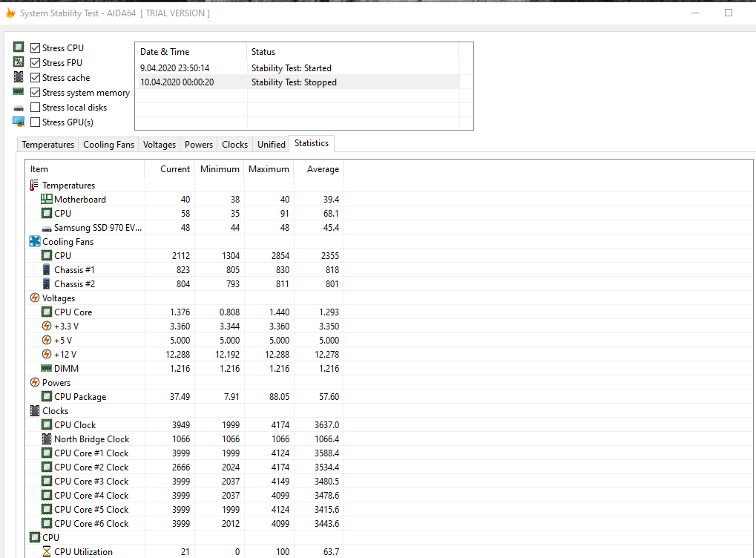Switch to the Temperatures tab
Viewport: 756px width, 558px height.
[x=47, y=145]
